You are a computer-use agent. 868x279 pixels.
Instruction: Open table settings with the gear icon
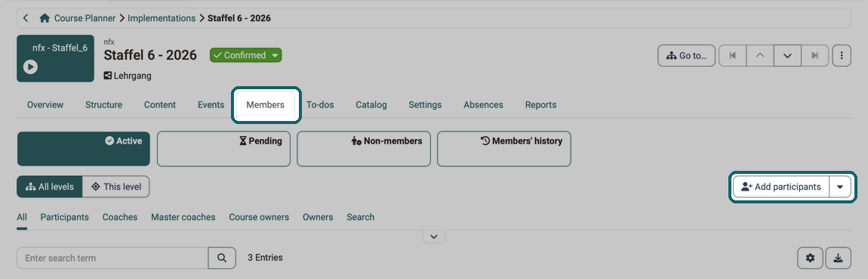811,258
